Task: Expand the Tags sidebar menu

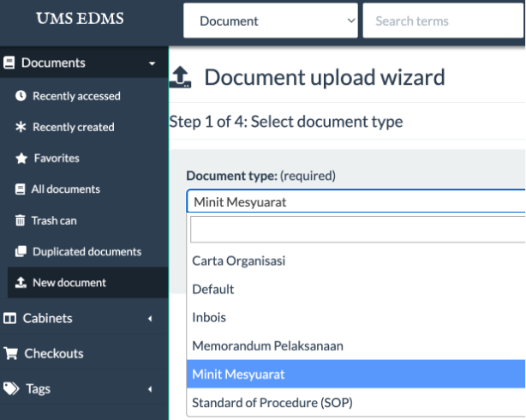Action: [x=150, y=389]
